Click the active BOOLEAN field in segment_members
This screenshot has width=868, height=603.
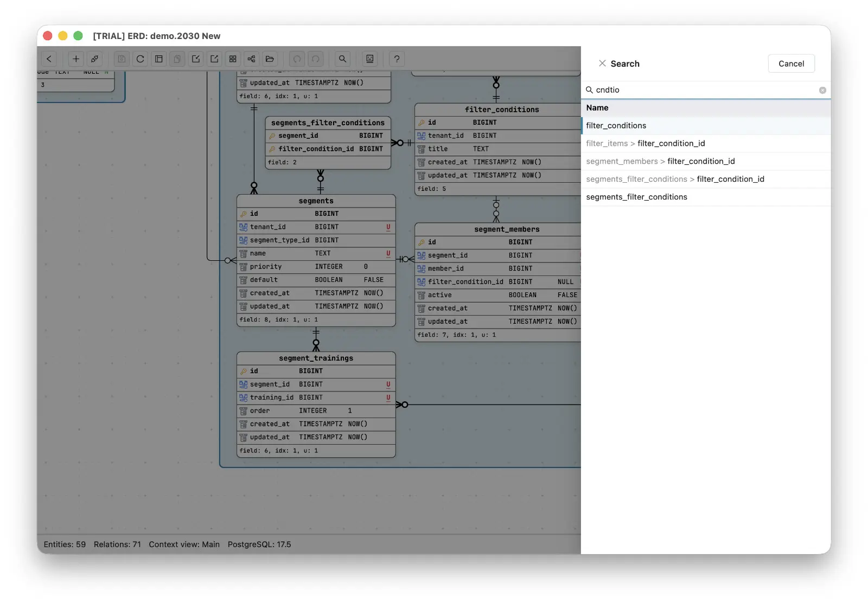click(498, 296)
